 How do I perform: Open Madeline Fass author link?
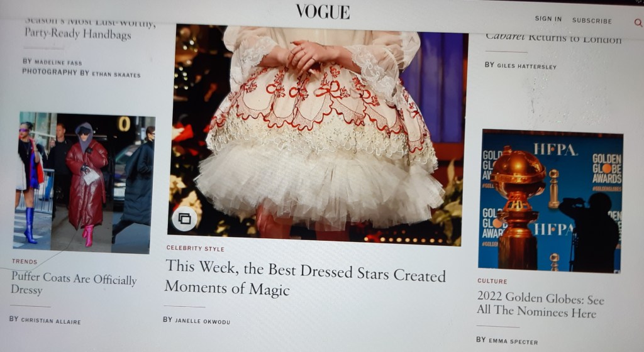click(x=58, y=62)
